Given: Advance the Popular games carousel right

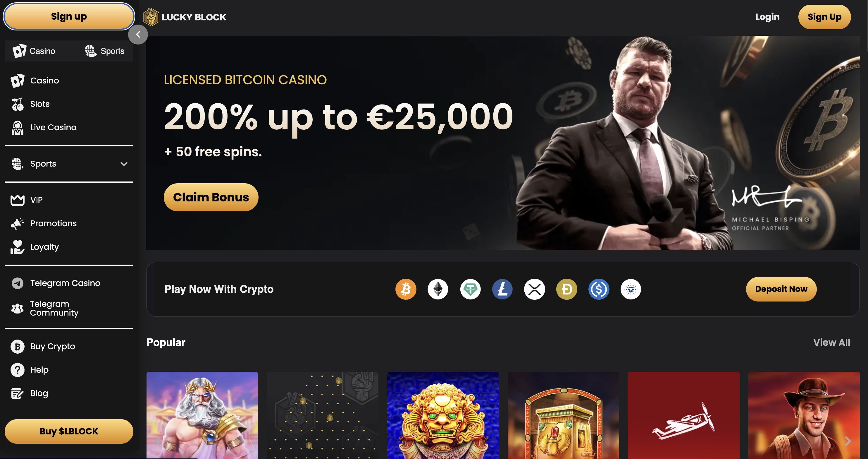Looking at the screenshot, I should 848,441.
